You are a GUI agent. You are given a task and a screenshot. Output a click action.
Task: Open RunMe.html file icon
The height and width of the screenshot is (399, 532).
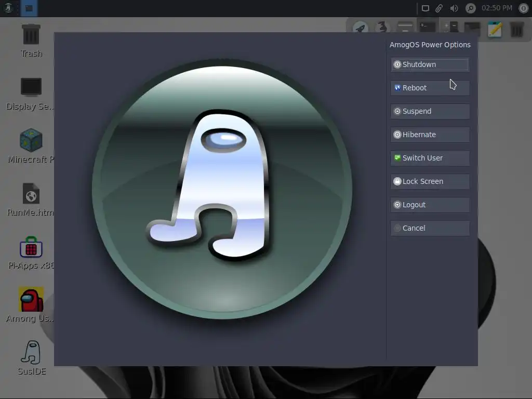[31, 199]
